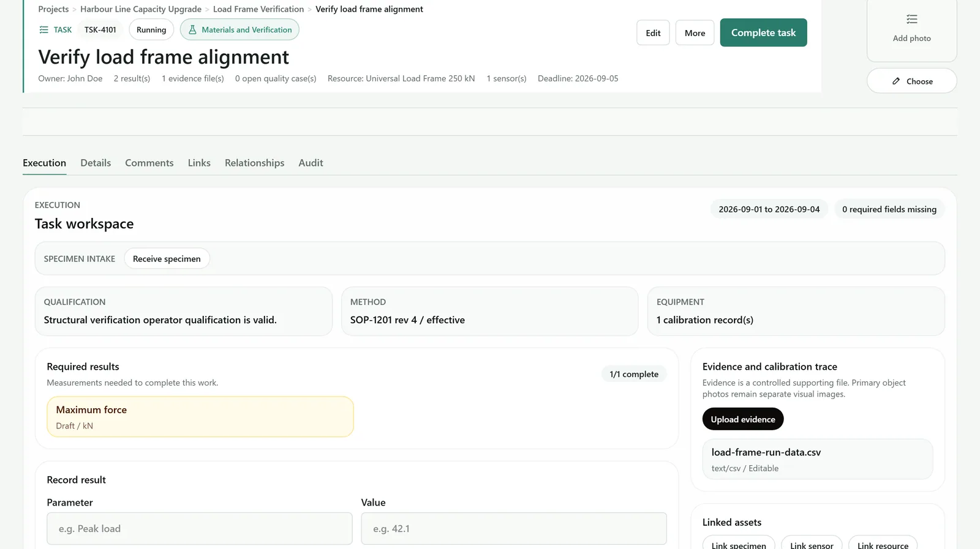980x549 pixels.
Task: Click SOP-1201 rev 4 / effective method text
Action: tap(407, 320)
